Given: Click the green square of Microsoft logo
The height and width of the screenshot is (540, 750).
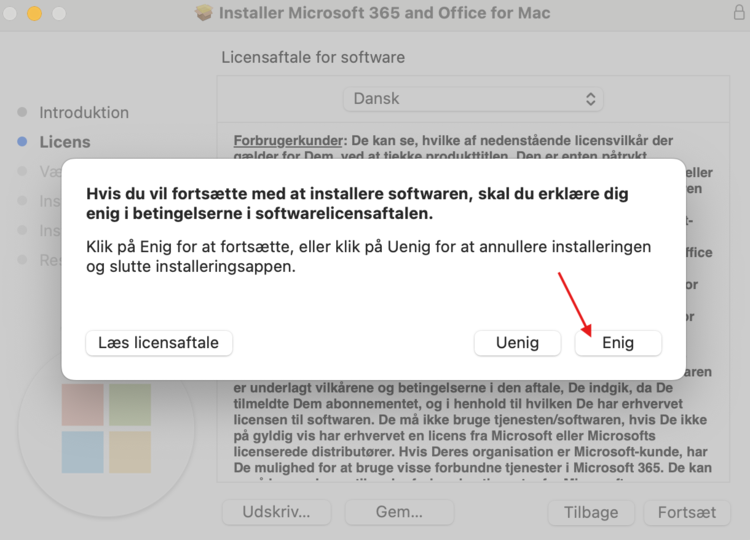Looking at the screenshot, I should click(x=130, y=403).
